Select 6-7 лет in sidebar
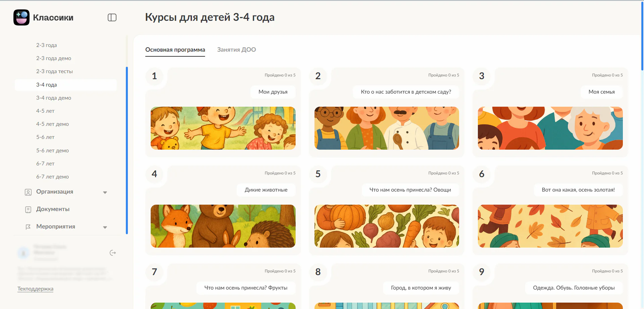 click(45, 163)
